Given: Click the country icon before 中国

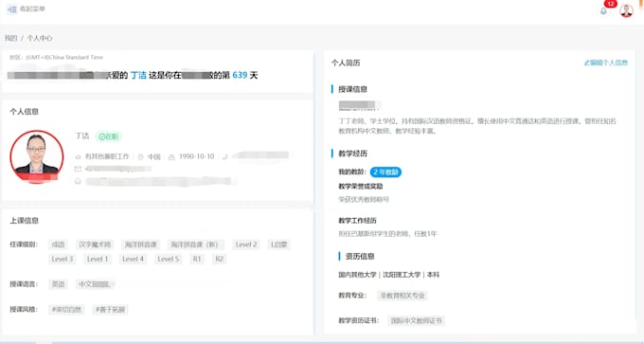Looking at the screenshot, I should 140,157.
